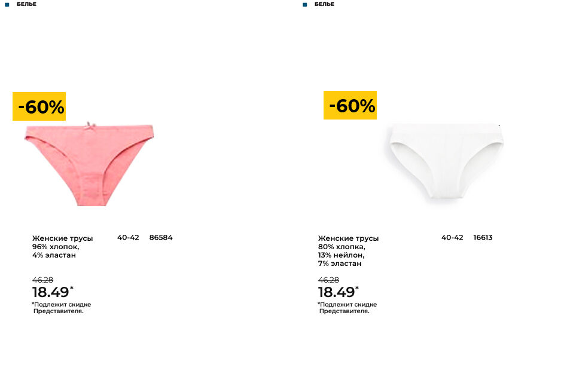Click product code 16613
This screenshot has width=567, height=392.
tap(483, 237)
